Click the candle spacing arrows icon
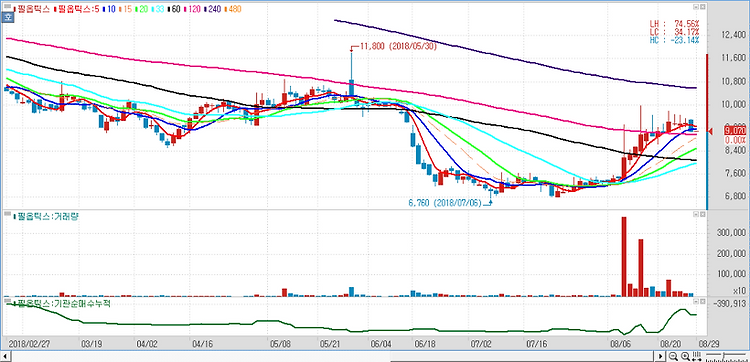Viewport: 750px width, 362px height. click(x=696, y=356)
